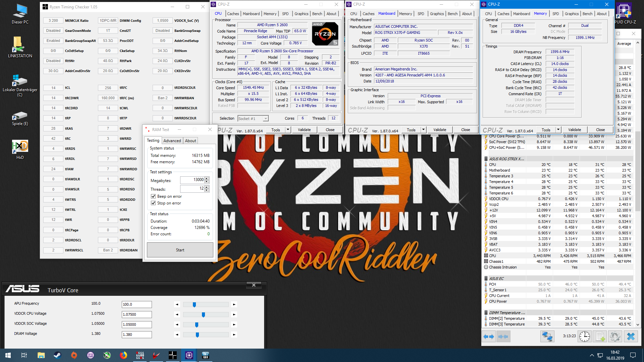Click the VDDCR CPU Voltage input field

pyautogui.click(x=137, y=314)
